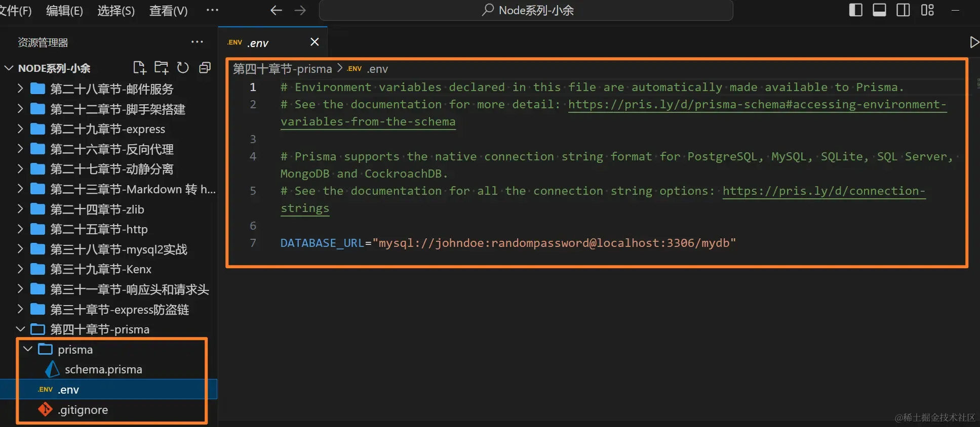Expand the 第二十五章节-http folder

tap(20, 229)
